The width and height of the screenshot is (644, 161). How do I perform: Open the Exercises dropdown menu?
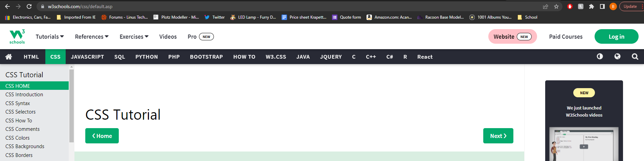(x=134, y=37)
